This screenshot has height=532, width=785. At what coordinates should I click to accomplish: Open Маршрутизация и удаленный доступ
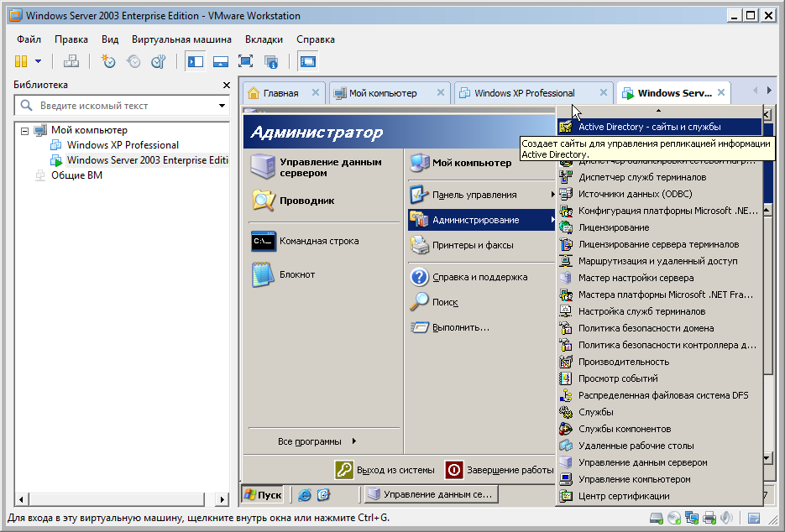coord(660,261)
